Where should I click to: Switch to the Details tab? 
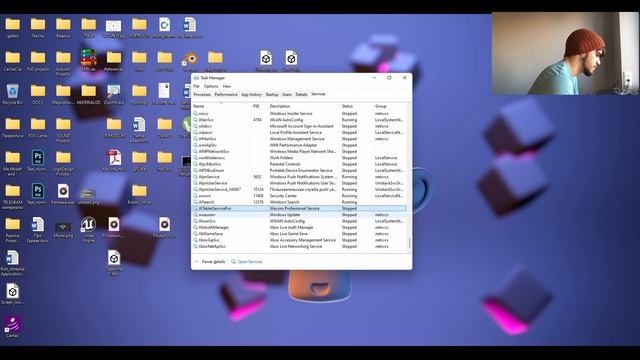point(301,94)
